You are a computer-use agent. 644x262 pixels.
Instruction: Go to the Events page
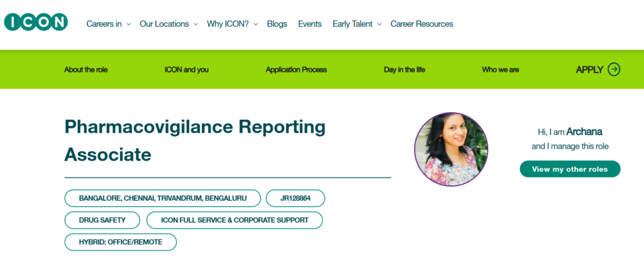310,24
